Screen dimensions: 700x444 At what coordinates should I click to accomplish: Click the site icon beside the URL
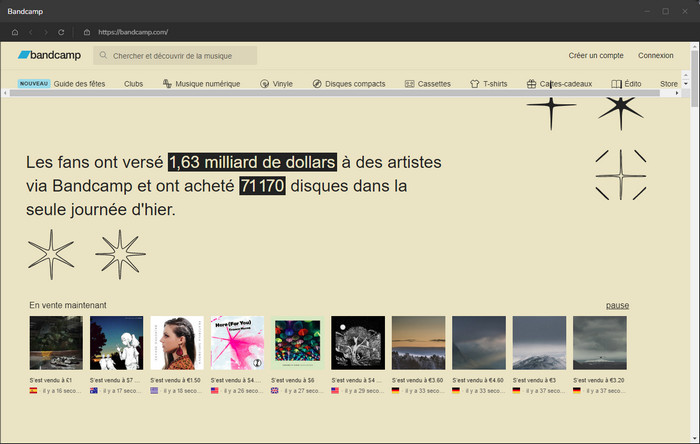pyautogui.click(x=87, y=32)
